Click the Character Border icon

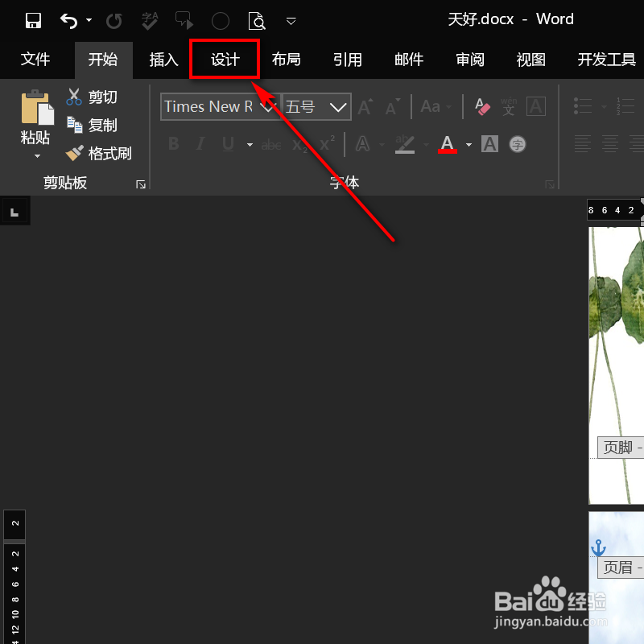(536, 107)
